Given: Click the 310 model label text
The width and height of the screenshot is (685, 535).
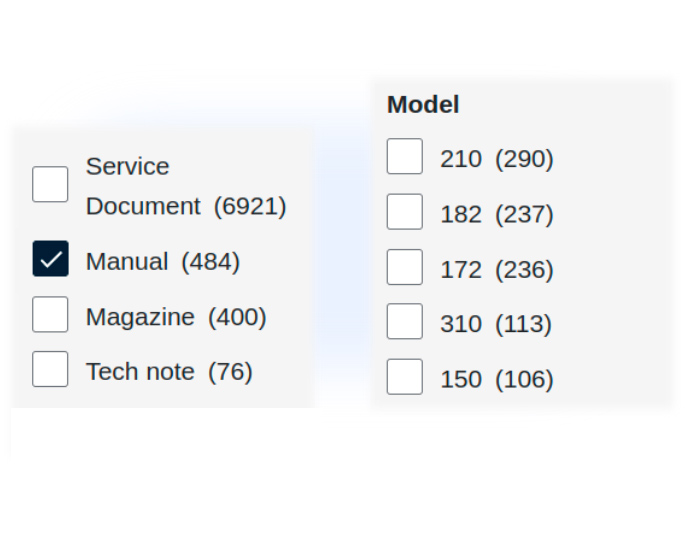Looking at the screenshot, I should [461, 324].
